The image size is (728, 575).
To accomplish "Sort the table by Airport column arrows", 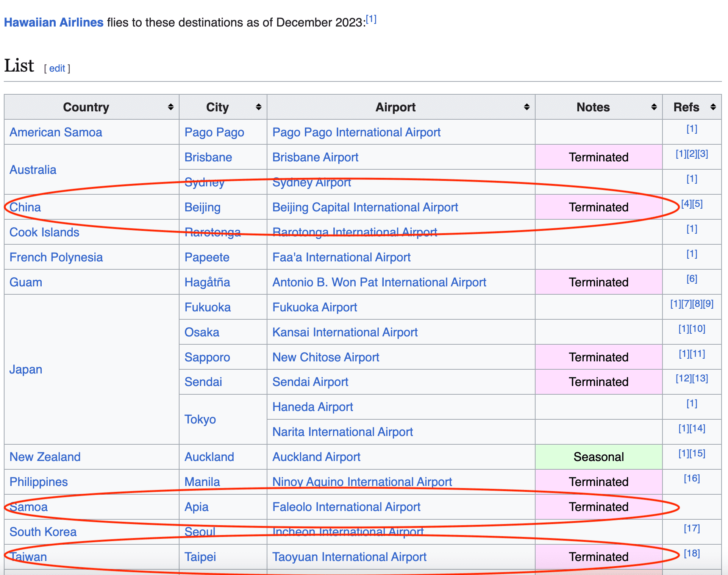I will click(x=527, y=107).
